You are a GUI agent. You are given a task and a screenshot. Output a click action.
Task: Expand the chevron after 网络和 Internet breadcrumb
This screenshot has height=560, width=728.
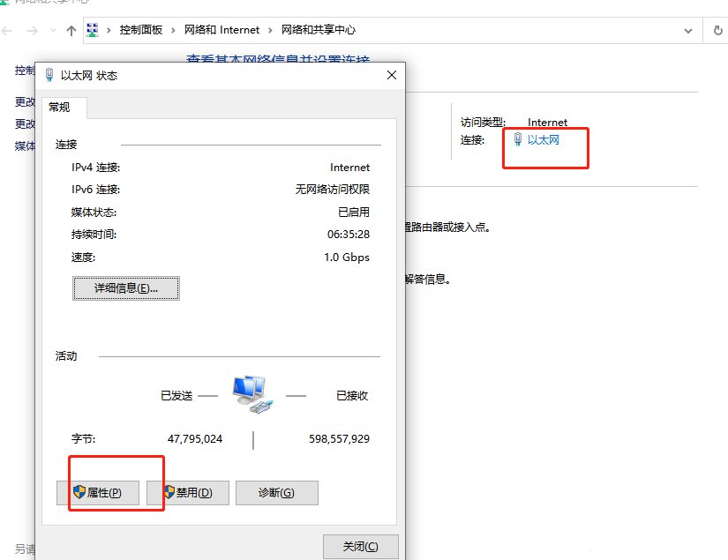tap(271, 30)
